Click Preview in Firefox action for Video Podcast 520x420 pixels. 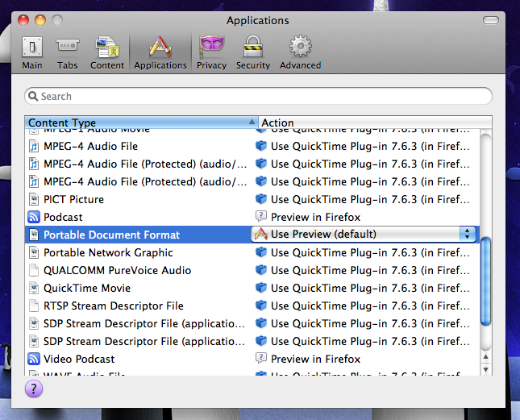(315, 359)
